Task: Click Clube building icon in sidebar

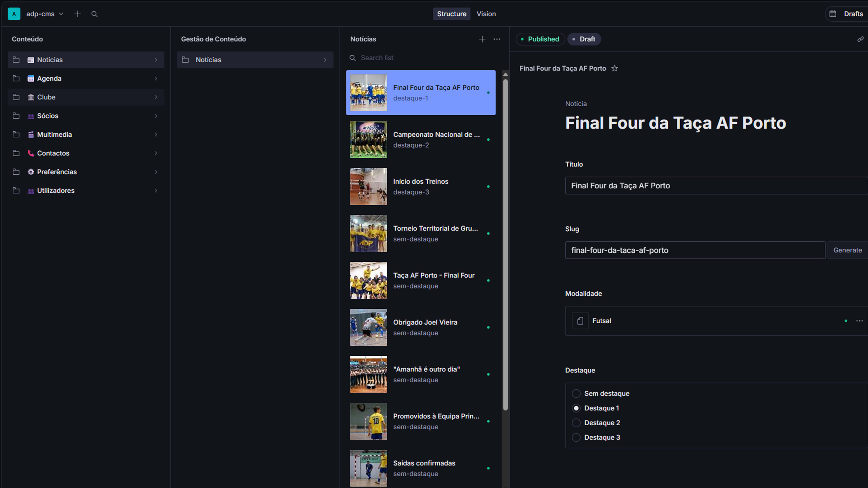Action: pyautogui.click(x=31, y=97)
